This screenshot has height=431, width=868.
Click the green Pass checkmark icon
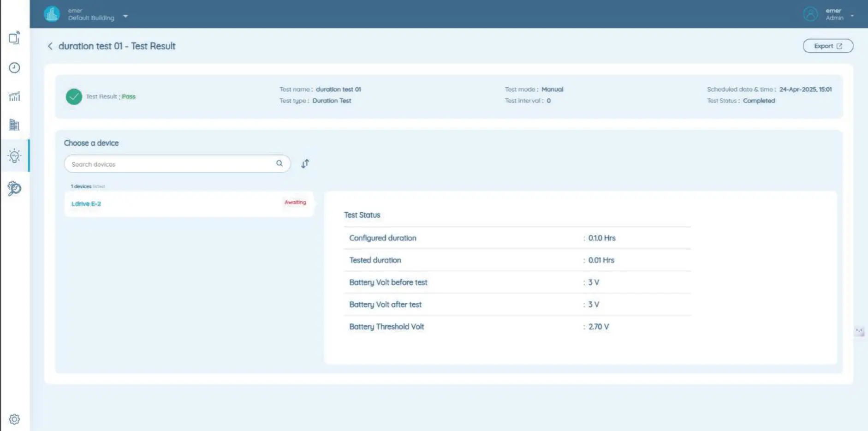74,96
